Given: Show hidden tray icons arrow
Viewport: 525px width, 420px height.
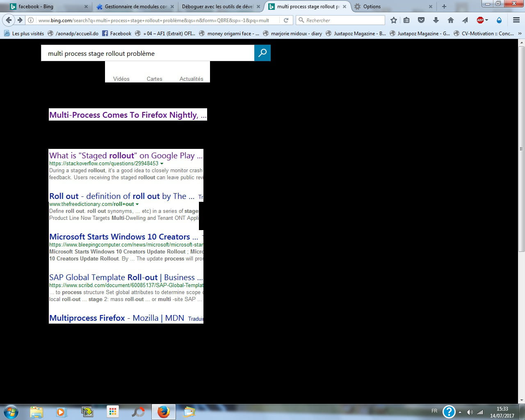Looking at the screenshot, I should [x=460, y=412].
